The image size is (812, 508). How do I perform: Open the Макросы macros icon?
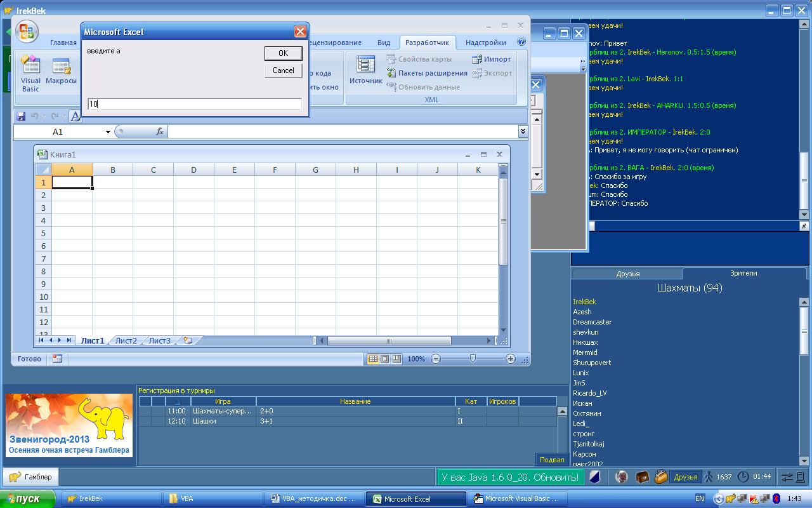pos(62,71)
